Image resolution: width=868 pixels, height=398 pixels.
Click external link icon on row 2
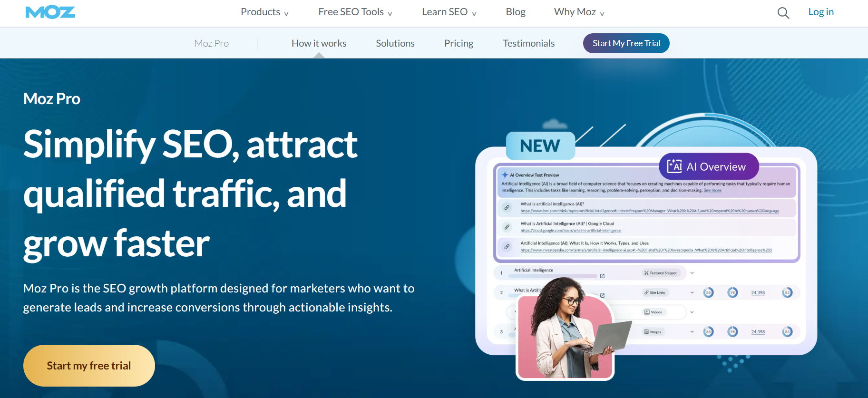pyautogui.click(x=602, y=295)
